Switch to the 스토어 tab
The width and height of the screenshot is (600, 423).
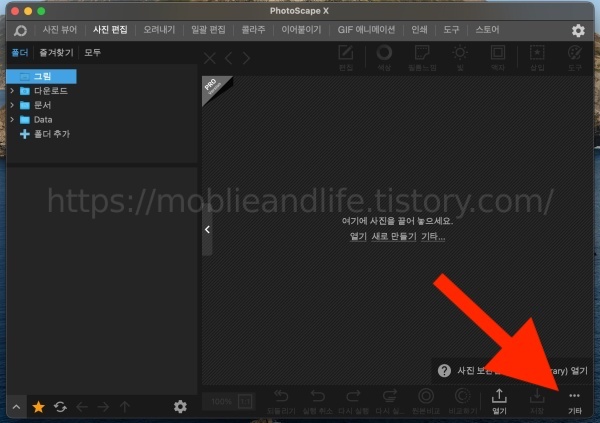coord(487,30)
